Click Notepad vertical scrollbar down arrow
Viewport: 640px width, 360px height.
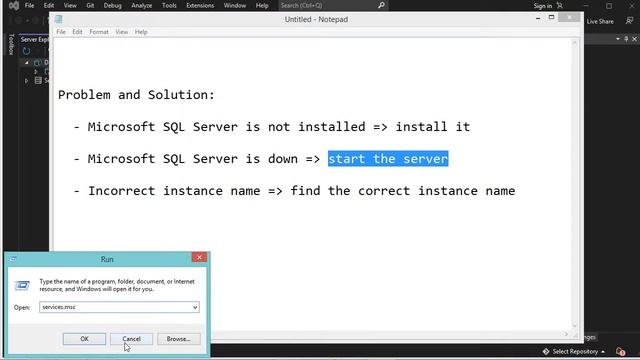[575, 326]
